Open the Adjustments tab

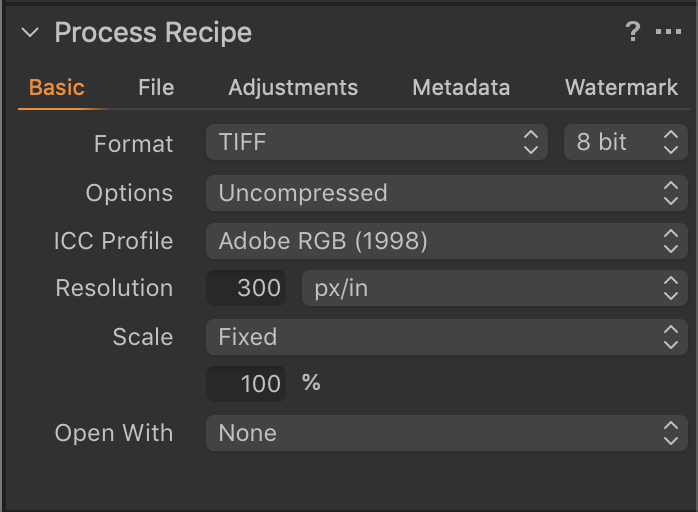(x=293, y=87)
